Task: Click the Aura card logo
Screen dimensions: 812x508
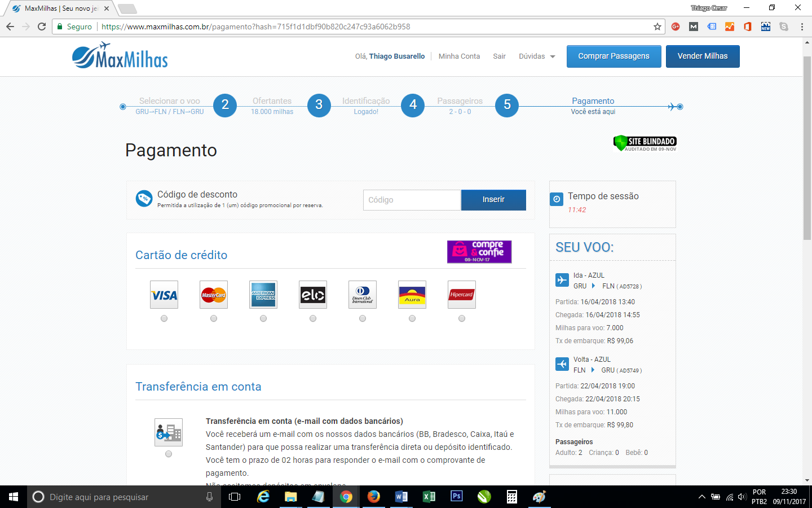Action: [412, 295]
